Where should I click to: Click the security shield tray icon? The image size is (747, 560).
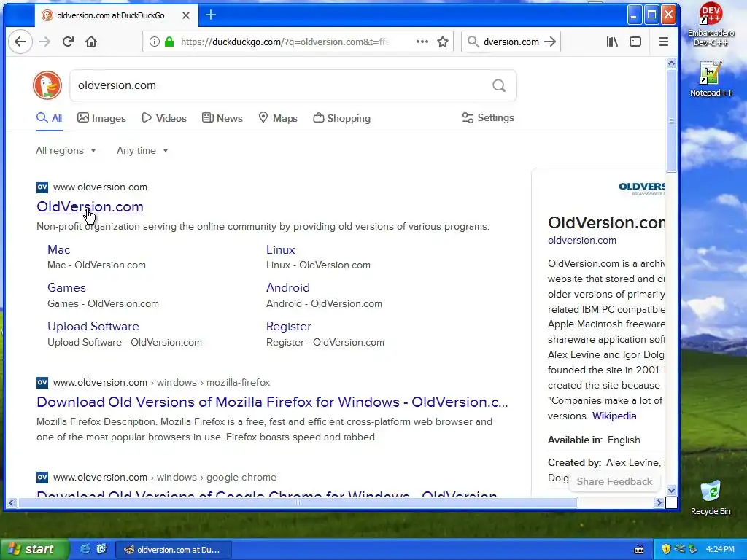pyautogui.click(x=666, y=549)
